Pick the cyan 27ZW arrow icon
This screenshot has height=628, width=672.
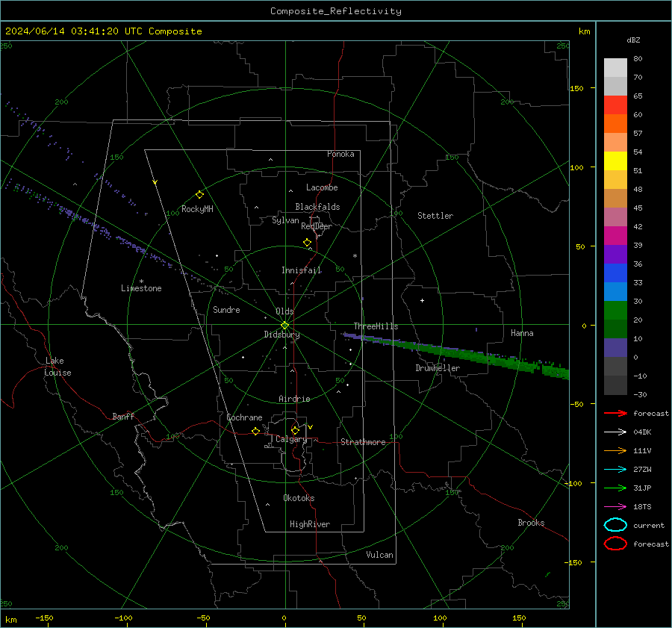[615, 470]
